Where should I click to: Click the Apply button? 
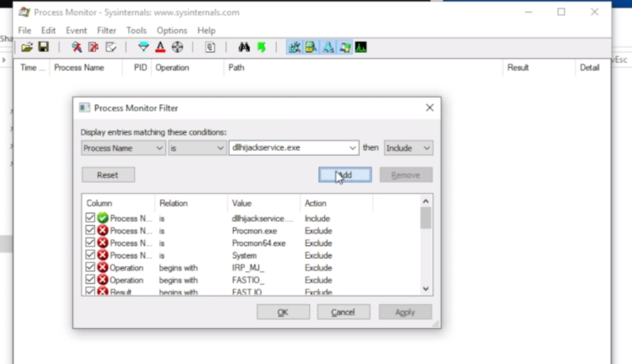(405, 312)
